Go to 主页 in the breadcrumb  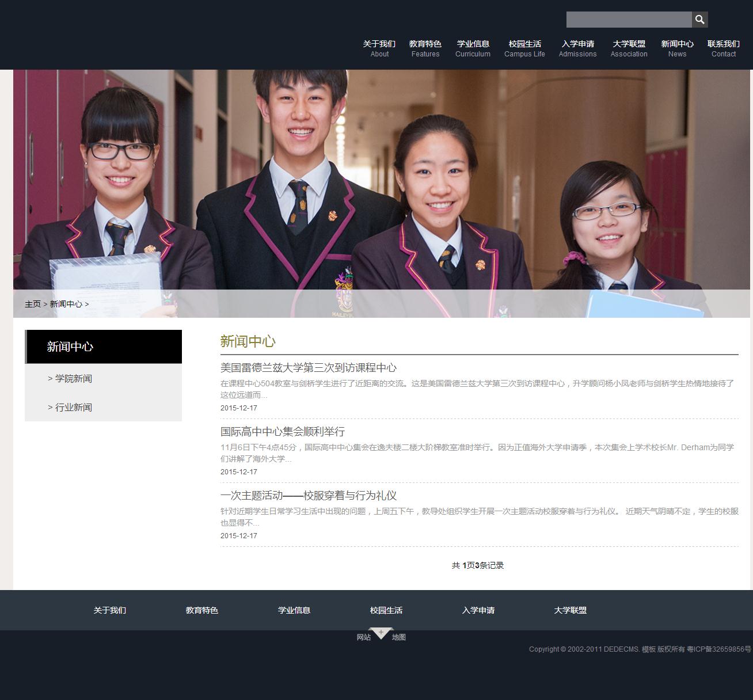click(x=33, y=304)
